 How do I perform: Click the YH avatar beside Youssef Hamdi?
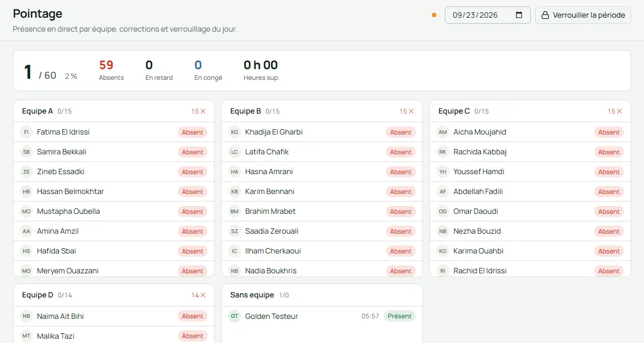443,171
